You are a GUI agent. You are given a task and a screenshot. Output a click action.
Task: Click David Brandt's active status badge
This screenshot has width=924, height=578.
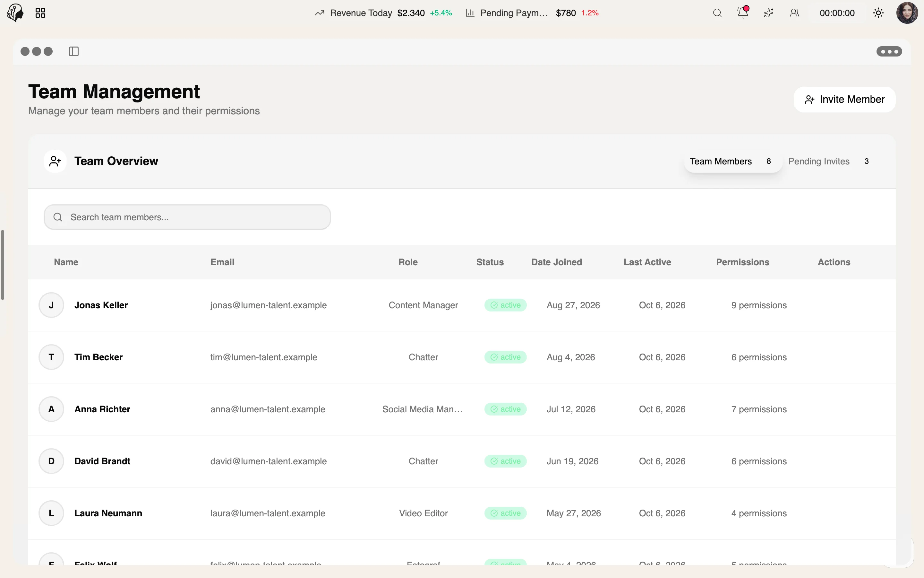point(506,461)
